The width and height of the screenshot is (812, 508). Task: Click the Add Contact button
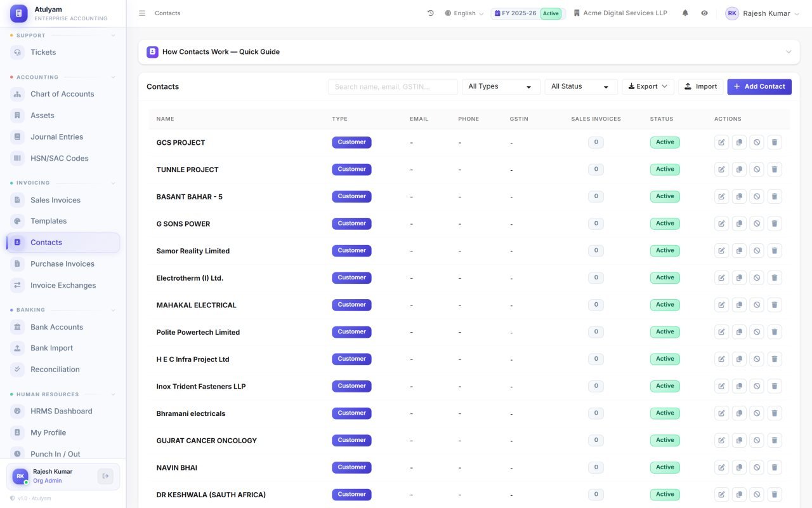point(759,87)
